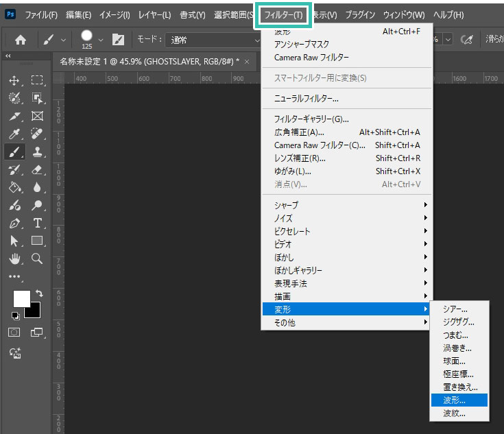Select the Zoom tool
The width and height of the screenshot is (504, 434).
pyautogui.click(x=37, y=258)
